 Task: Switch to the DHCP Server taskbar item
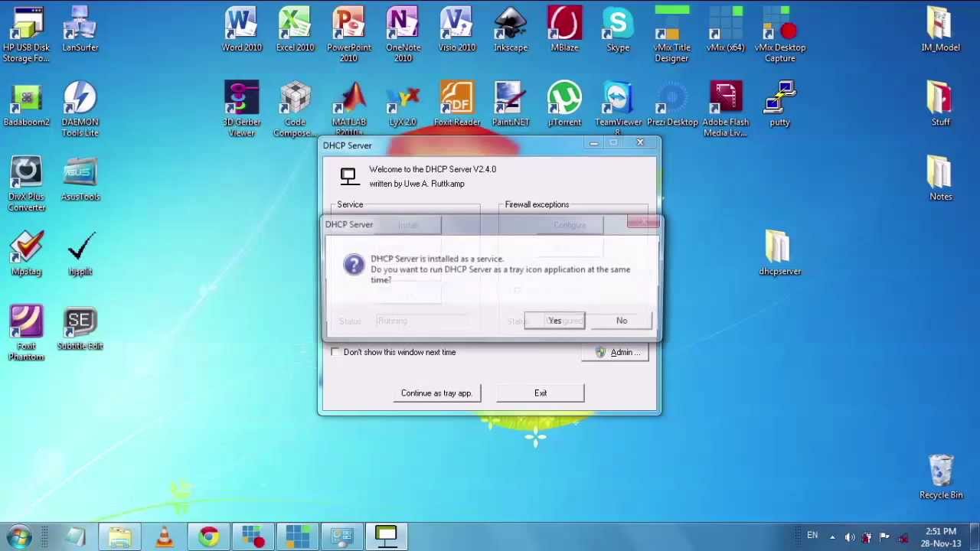pyautogui.click(x=386, y=536)
